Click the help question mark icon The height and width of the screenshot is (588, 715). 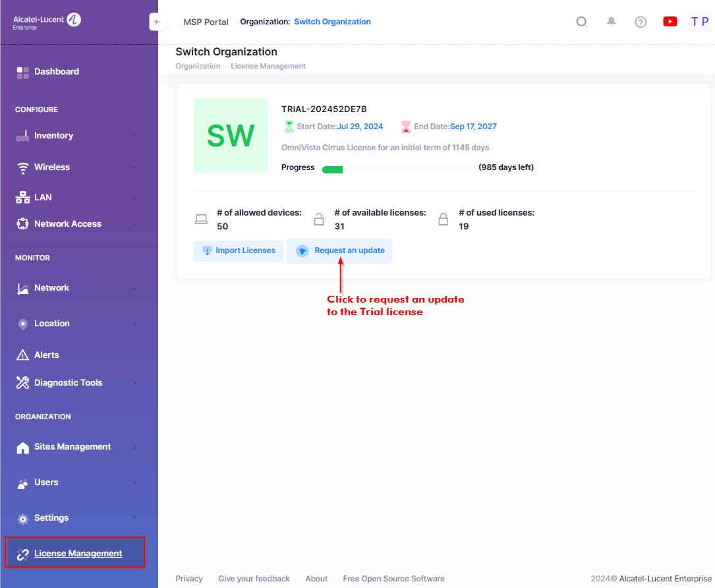(x=641, y=22)
